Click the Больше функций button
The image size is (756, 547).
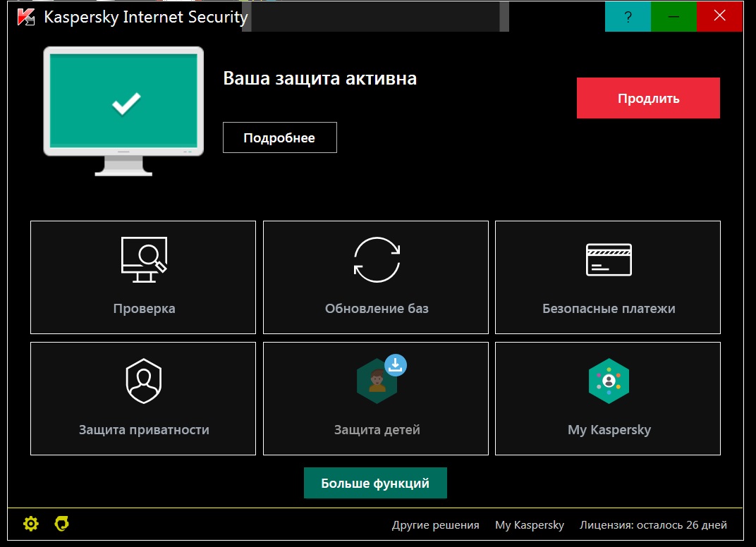(x=375, y=483)
